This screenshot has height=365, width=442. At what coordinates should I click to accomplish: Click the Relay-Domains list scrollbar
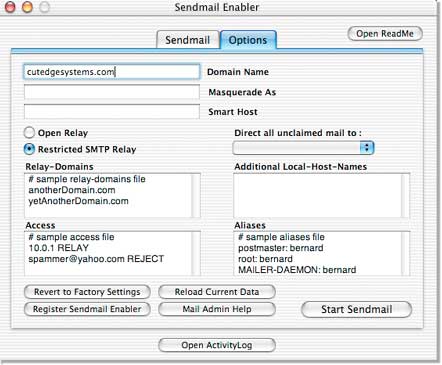196,195
